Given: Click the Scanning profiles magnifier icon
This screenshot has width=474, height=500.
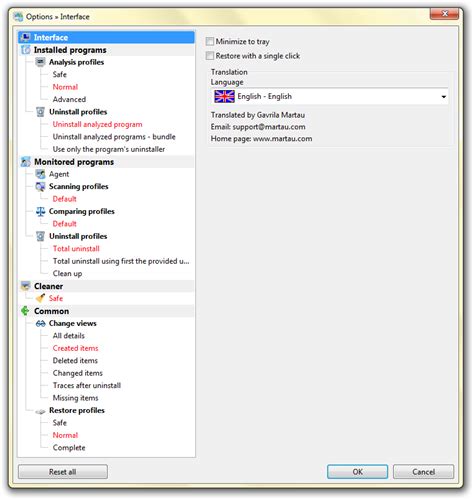Looking at the screenshot, I should [x=40, y=187].
